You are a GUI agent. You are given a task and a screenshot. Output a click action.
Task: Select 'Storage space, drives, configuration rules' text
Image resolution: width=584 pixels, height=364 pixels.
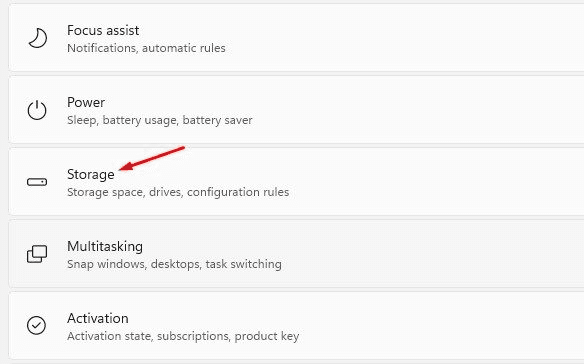pyautogui.click(x=178, y=192)
